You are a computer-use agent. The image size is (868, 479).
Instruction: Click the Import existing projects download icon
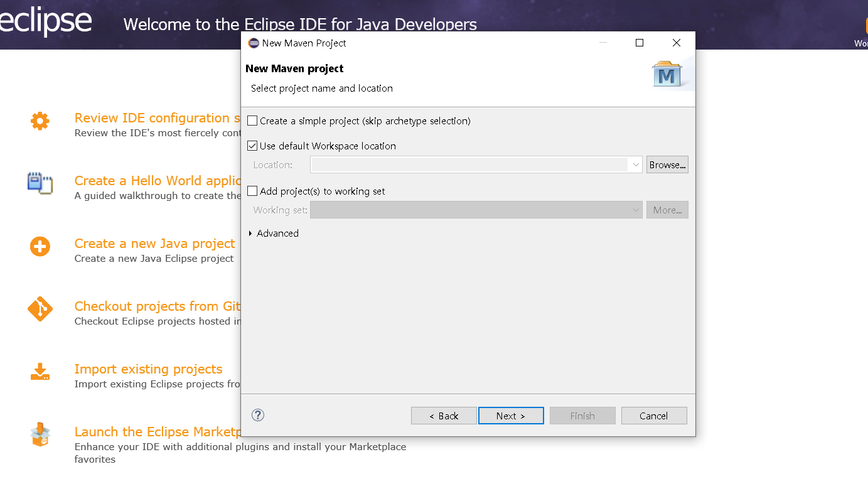40,372
